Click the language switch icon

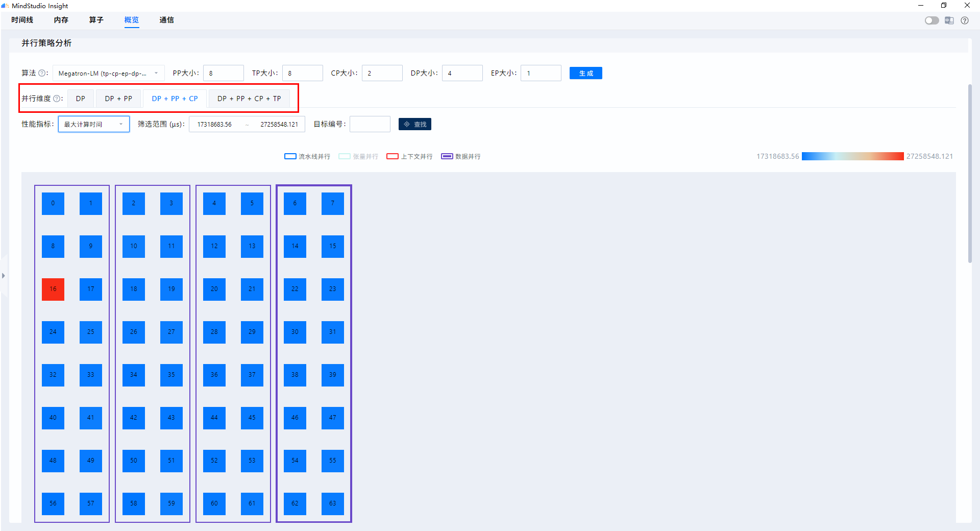[949, 20]
